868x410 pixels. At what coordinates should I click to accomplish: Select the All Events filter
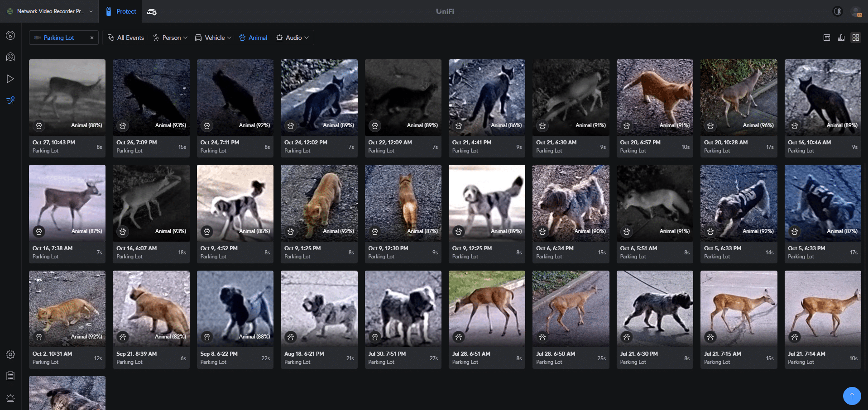click(126, 38)
